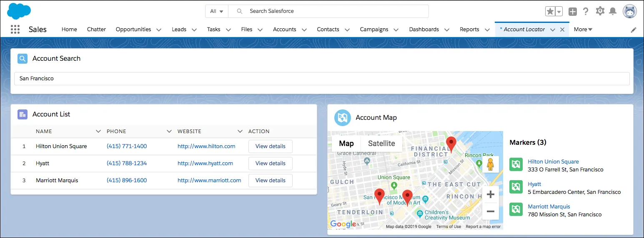The image size is (644, 238).
Task: Open the WEBSITE column menu chevron
Action: coord(240,131)
